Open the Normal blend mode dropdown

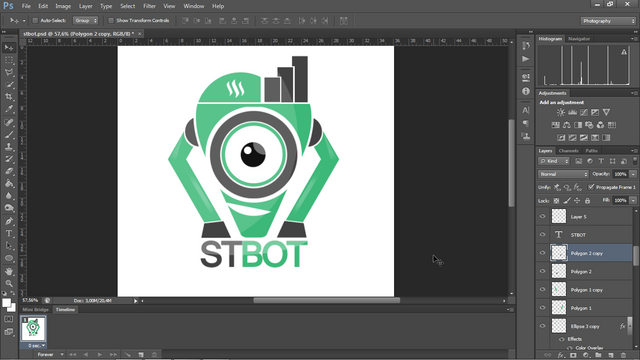tap(563, 174)
